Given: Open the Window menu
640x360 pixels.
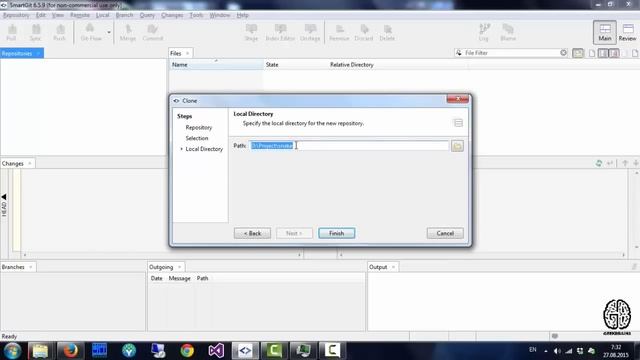Looking at the screenshot, I should coord(220,15).
